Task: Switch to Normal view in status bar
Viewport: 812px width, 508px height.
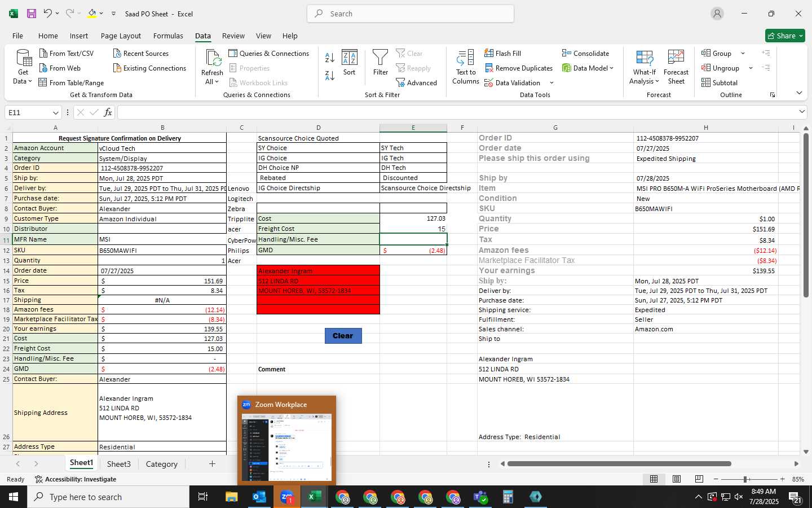Action: click(654, 479)
